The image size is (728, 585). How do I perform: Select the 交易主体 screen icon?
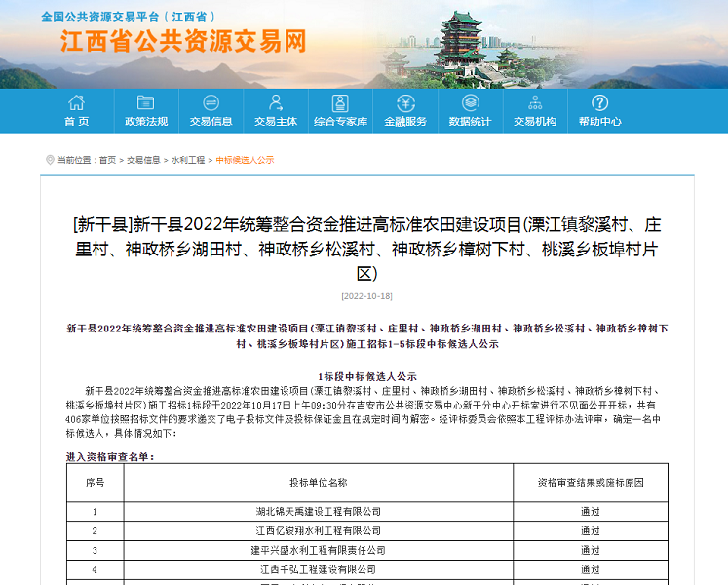pos(276,102)
